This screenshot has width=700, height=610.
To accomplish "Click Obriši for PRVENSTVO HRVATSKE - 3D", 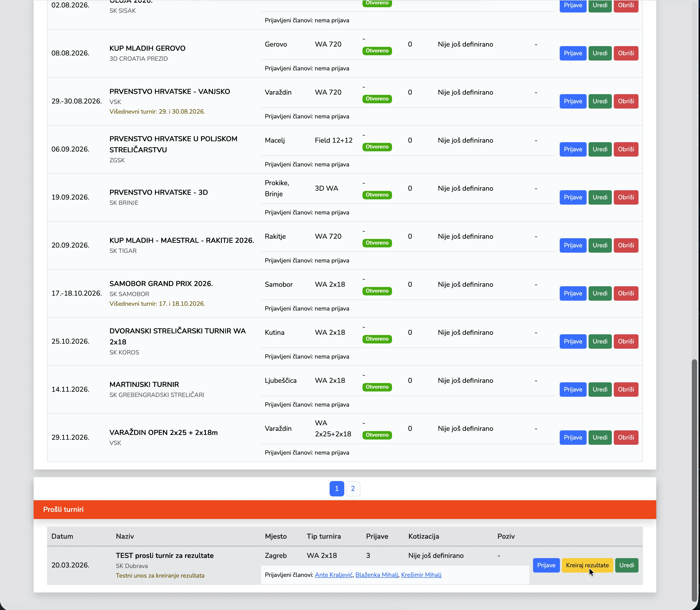I will coord(626,197).
